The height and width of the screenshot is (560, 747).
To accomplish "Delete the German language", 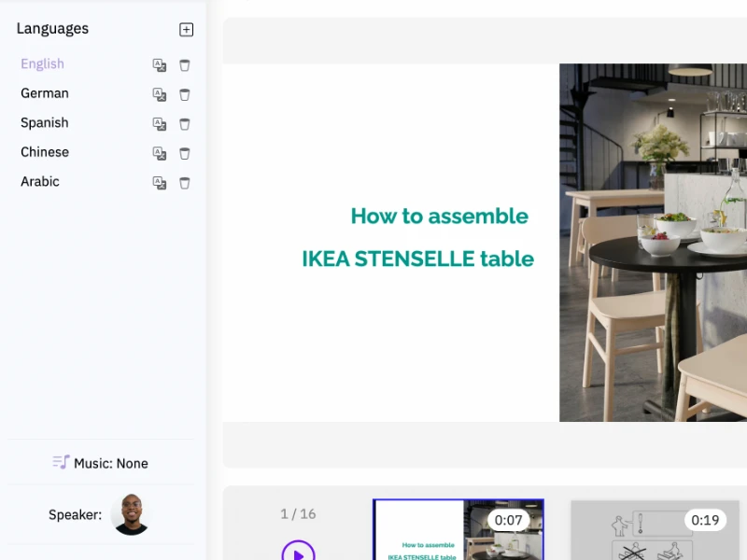I will [x=185, y=94].
